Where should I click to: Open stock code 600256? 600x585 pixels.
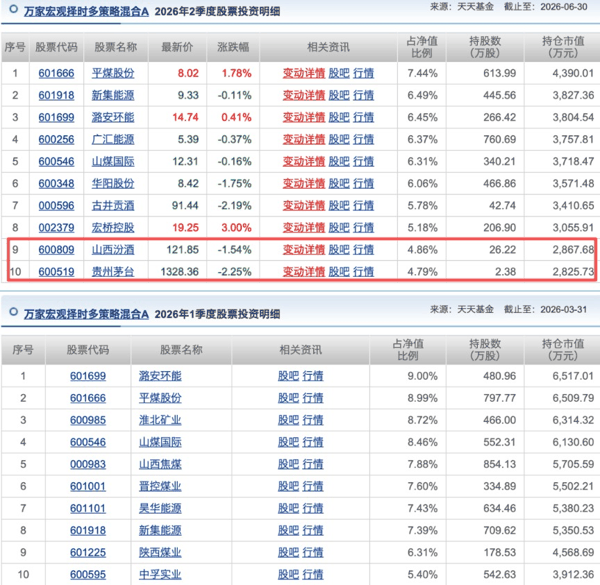(56, 140)
